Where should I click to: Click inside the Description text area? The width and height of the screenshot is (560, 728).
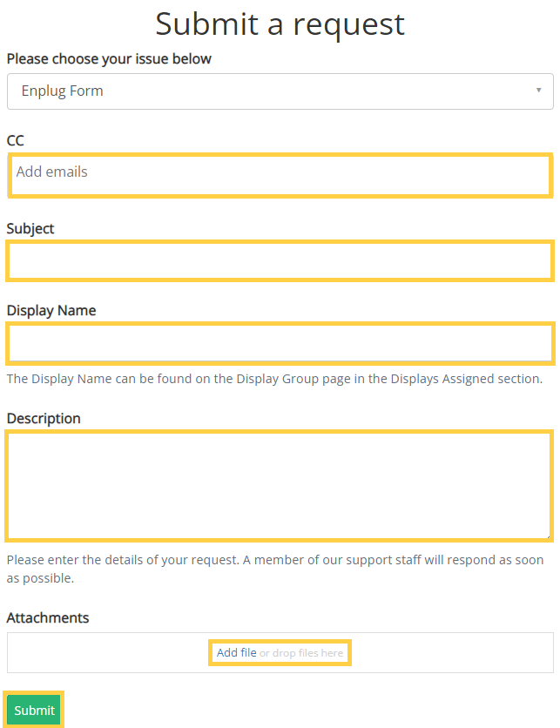pos(279,486)
